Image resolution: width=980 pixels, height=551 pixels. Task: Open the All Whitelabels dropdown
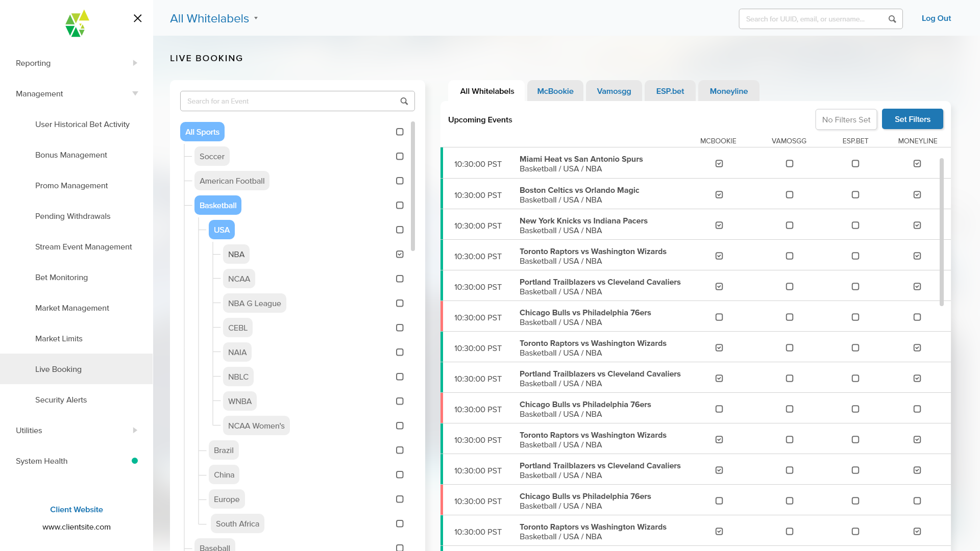click(214, 18)
